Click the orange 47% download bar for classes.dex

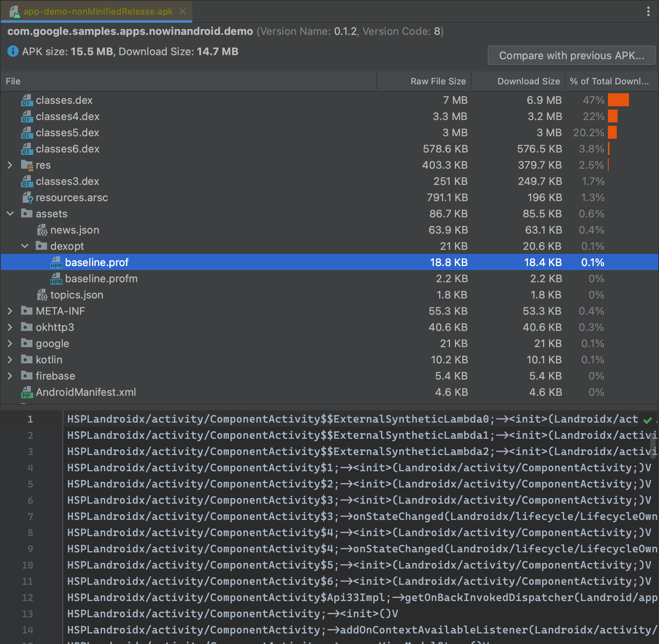tap(618, 100)
